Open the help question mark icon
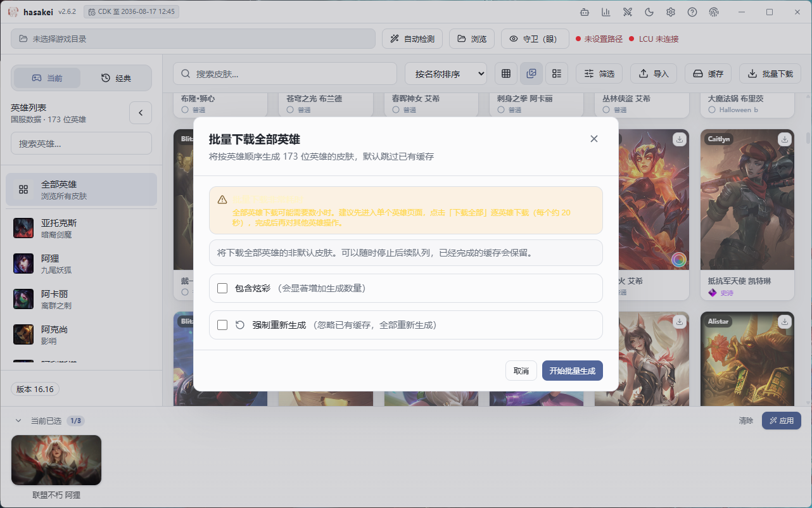812x508 pixels. coord(692,12)
